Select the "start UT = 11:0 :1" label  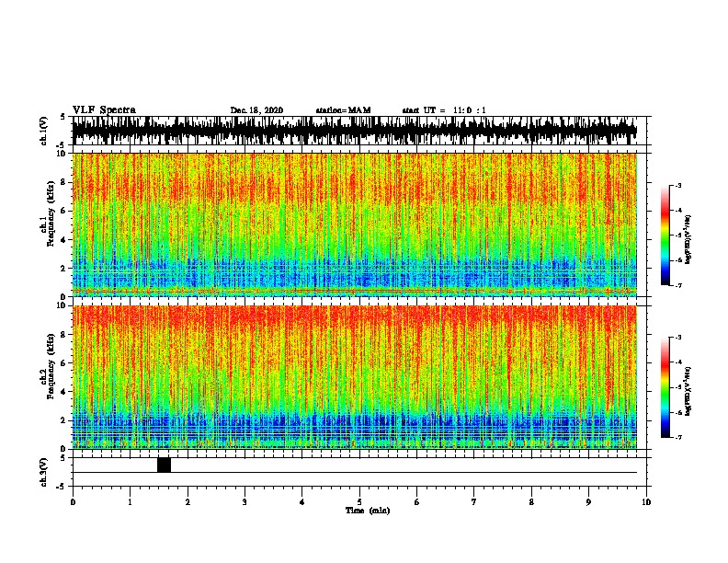point(444,110)
